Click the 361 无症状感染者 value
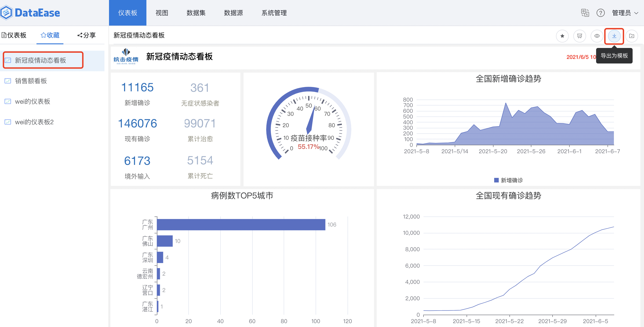This screenshot has width=644, height=327. click(200, 88)
